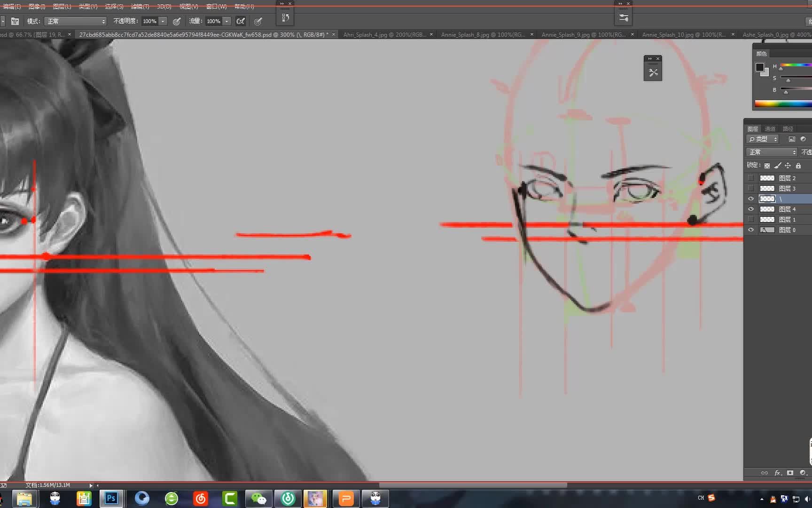Show hidden system tray icons arrow

(x=762, y=499)
